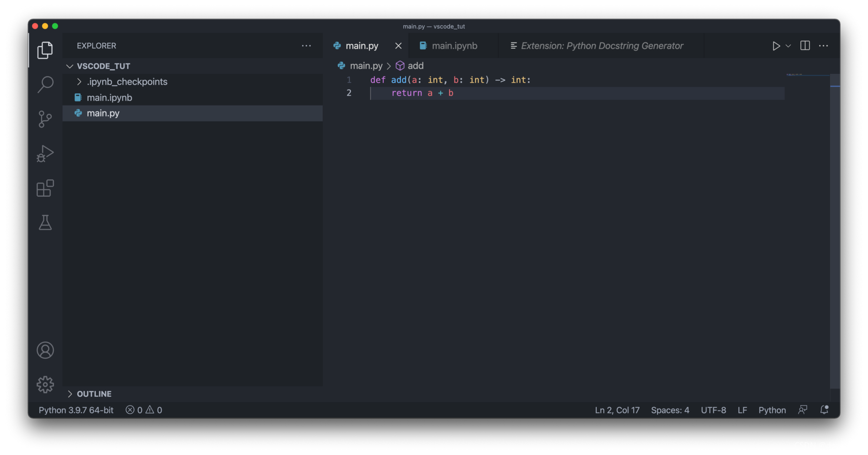Screen dimensions: 868x455
Task: Split the editor to the right
Action: (x=805, y=46)
